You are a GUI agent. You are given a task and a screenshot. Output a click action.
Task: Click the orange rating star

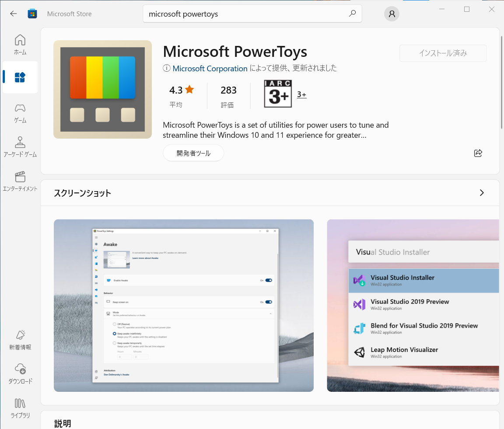[189, 89]
